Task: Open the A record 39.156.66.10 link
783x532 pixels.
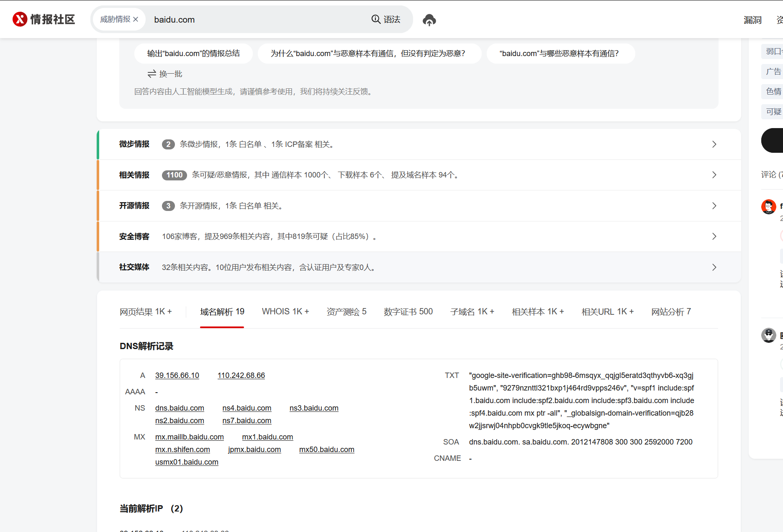Action: tap(177, 375)
